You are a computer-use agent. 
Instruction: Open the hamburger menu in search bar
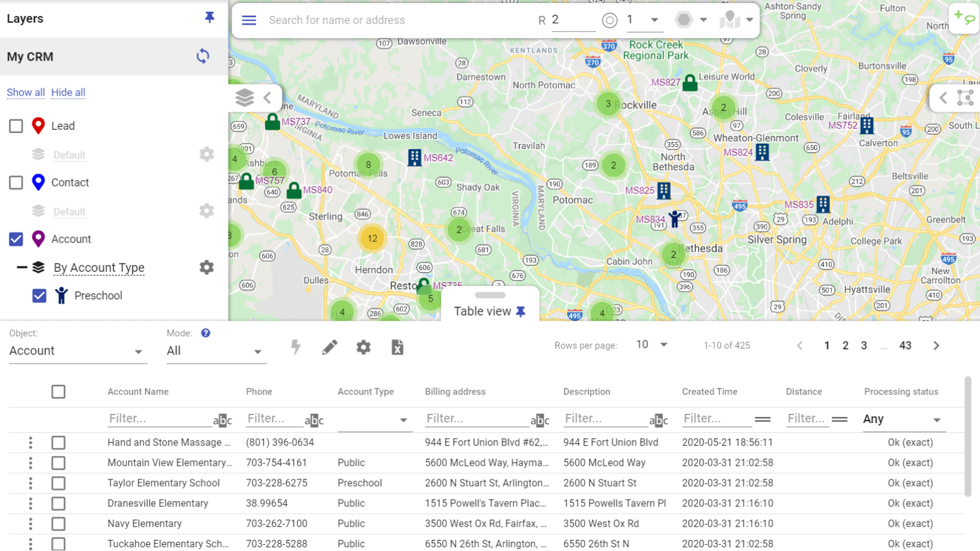(x=249, y=20)
